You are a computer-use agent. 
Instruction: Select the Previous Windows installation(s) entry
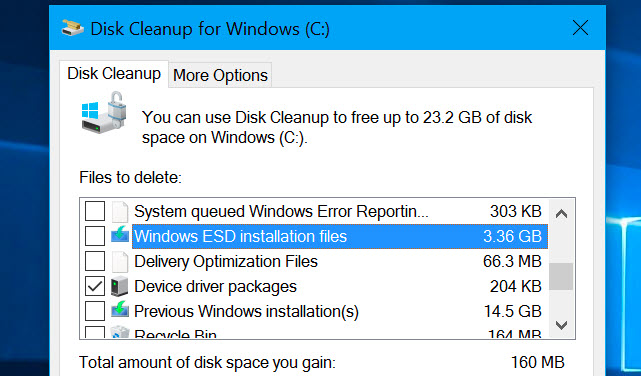click(x=314, y=311)
